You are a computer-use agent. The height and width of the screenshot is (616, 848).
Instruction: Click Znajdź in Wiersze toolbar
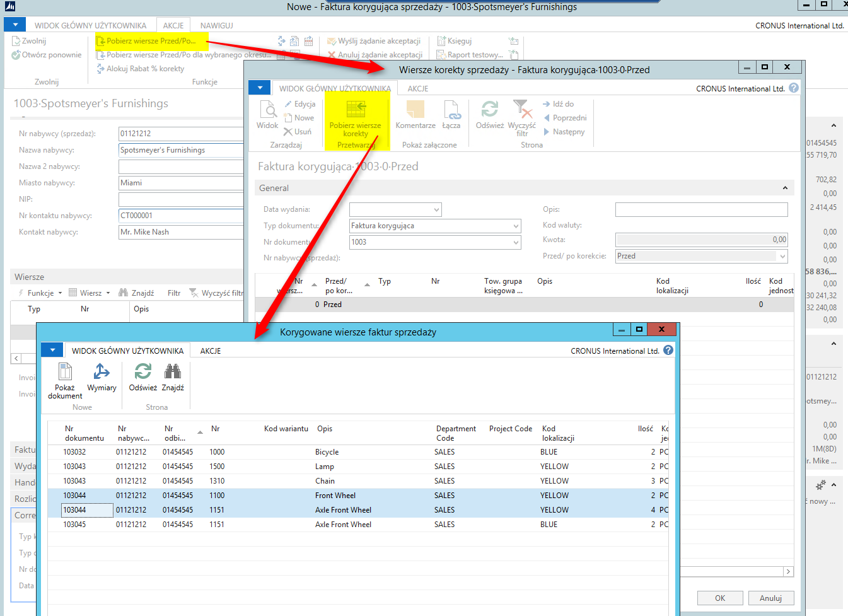136,293
